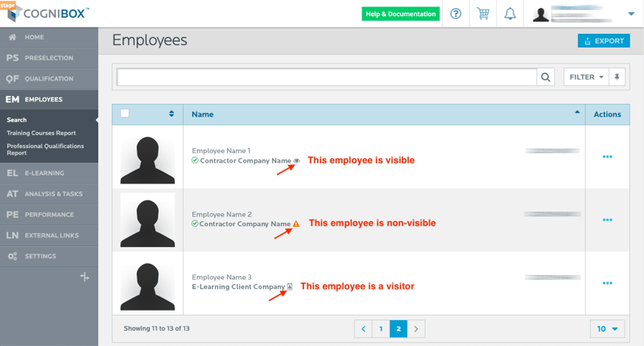The height and width of the screenshot is (346, 644).
Task: Focus the employee search field
Action: [327, 77]
